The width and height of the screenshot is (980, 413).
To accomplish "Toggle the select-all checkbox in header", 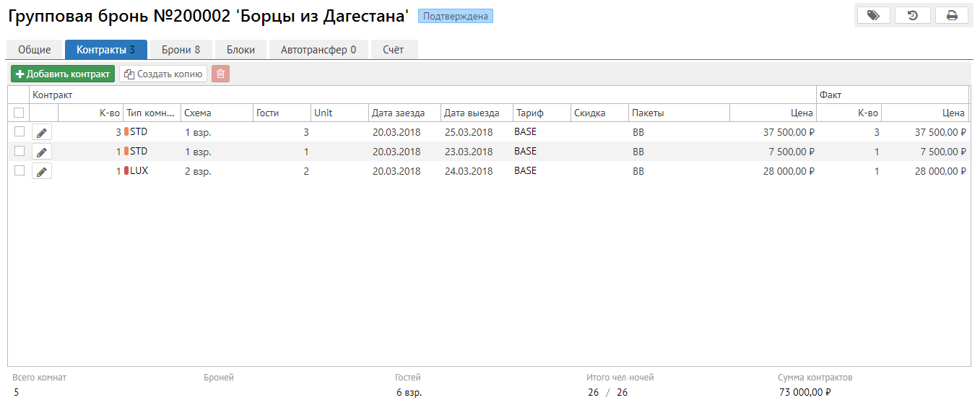I will pyautogui.click(x=19, y=113).
